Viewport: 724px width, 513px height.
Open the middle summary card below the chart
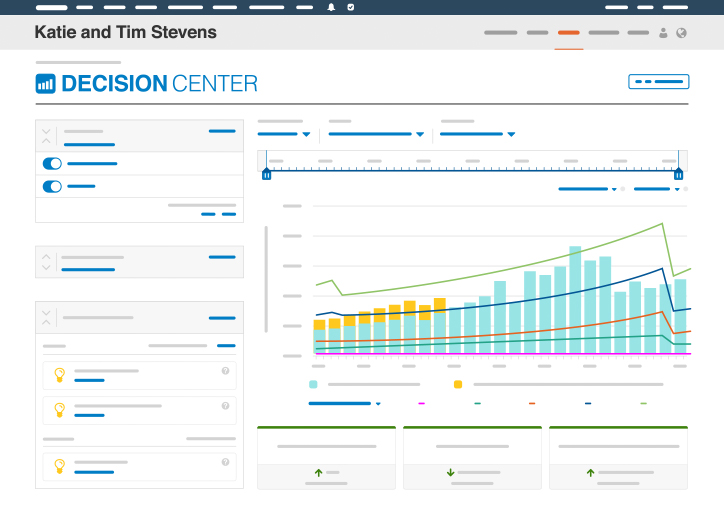(x=472, y=458)
